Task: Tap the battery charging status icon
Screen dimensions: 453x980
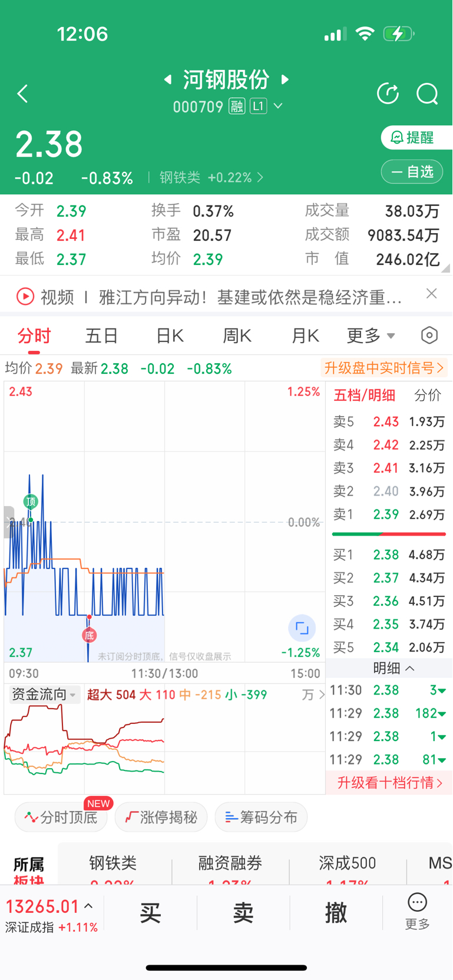Action: (399, 34)
